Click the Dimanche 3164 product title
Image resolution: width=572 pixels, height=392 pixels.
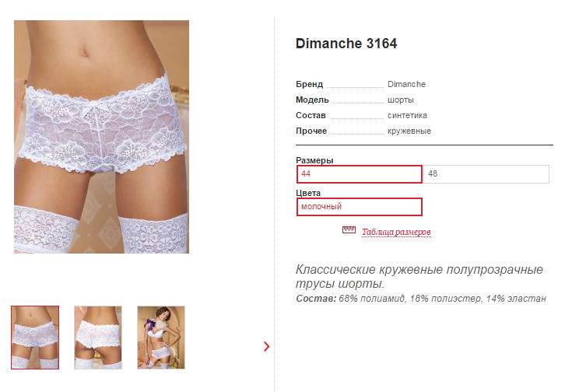coord(346,44)
